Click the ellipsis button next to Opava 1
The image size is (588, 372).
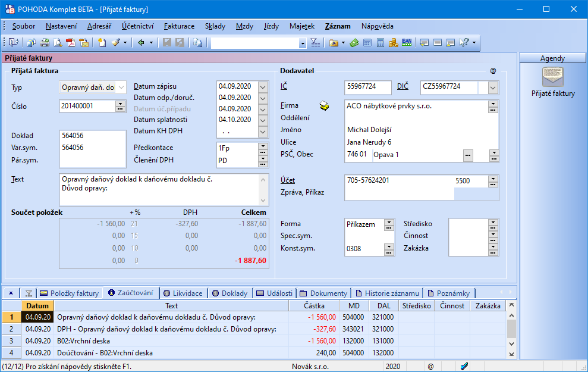[x=468, y=155]
